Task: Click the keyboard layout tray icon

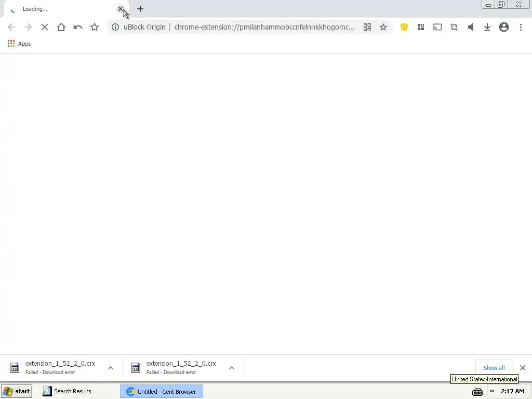Action: [477, 392]
